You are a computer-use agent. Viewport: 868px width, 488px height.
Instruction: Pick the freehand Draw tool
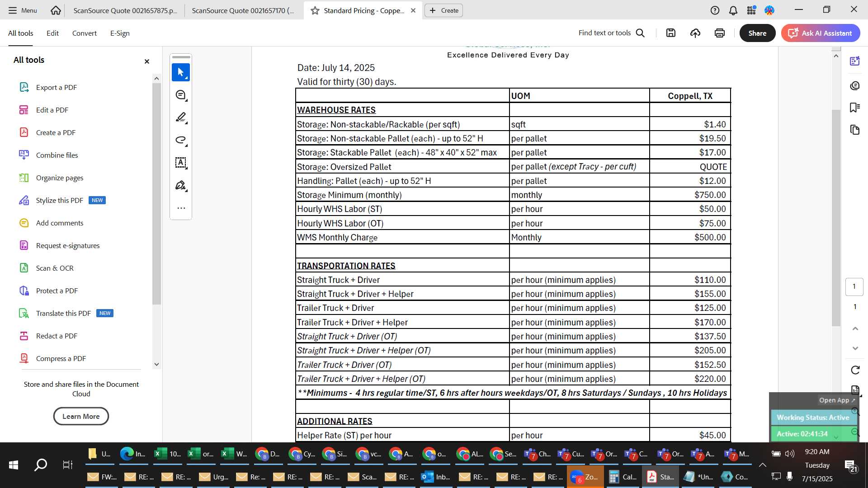[181, 140]
